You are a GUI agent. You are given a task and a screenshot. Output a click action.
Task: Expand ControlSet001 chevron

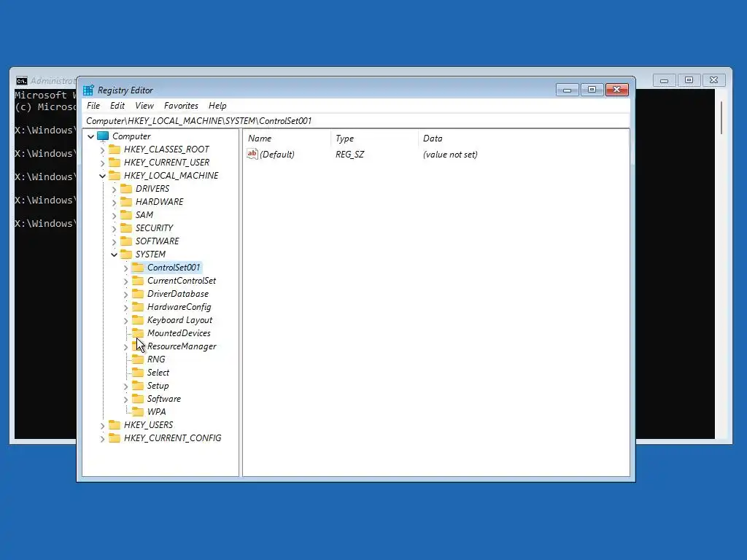125,268
